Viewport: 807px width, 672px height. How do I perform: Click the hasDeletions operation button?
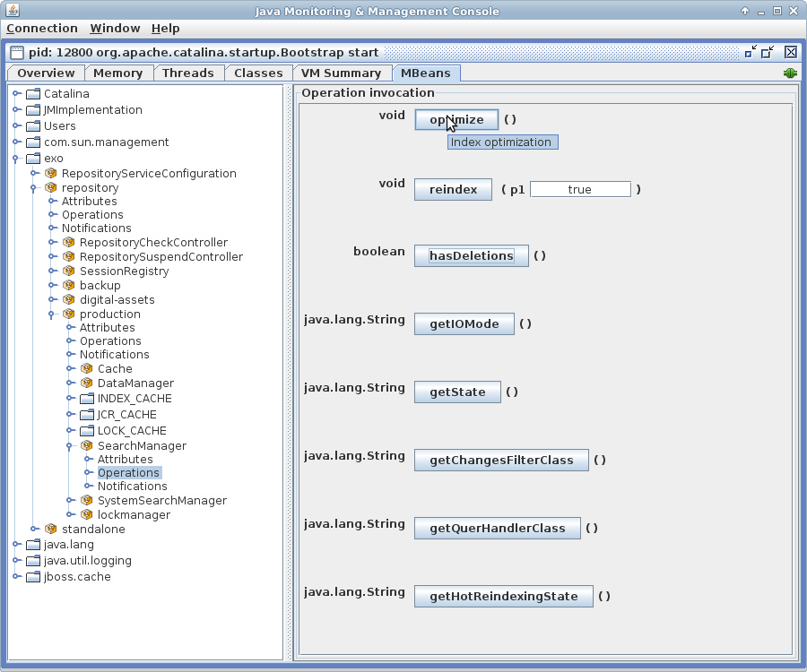[x=471, y=256]
